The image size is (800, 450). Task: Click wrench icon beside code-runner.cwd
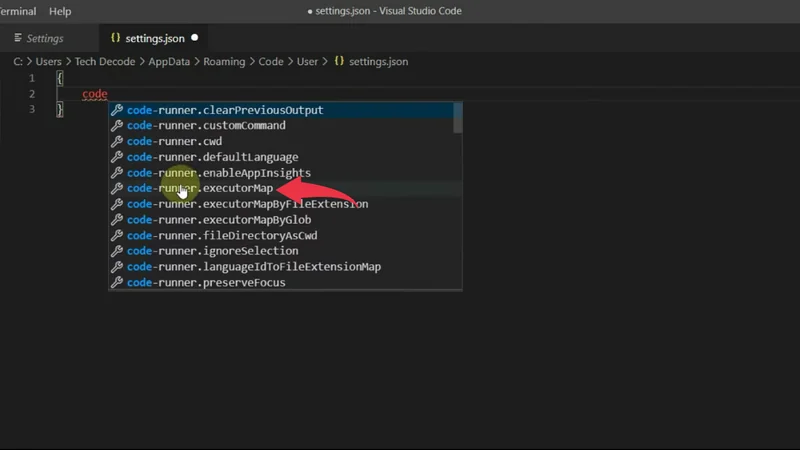click(117, 142)
